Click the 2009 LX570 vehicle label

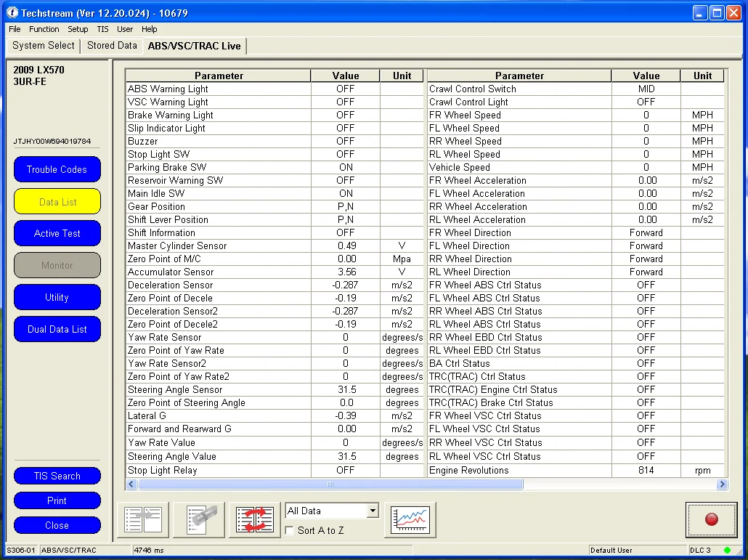point(38,70)
